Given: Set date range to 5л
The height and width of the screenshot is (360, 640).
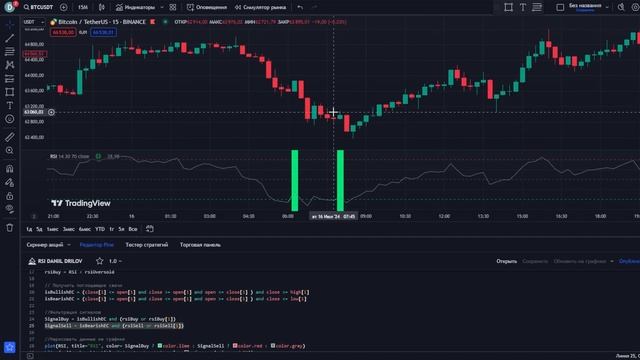Looking at the screenshot, I should tap(121, 229).
